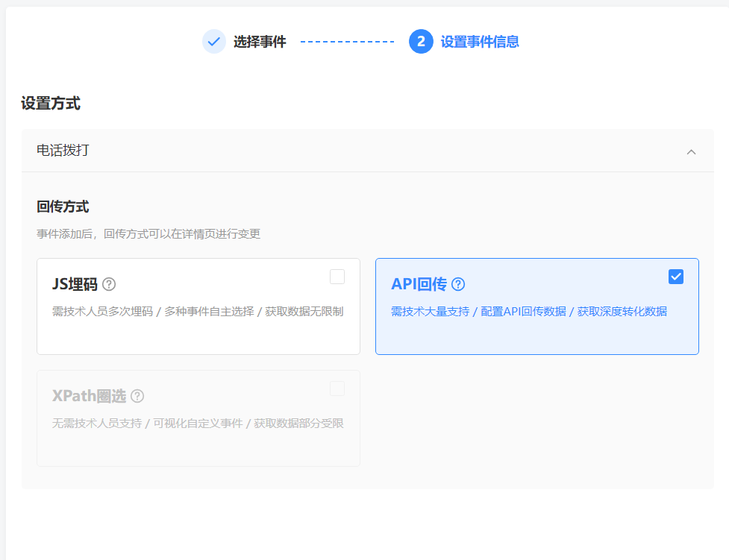Click the question mark icon next to XPath圈选

coord(137,396)
